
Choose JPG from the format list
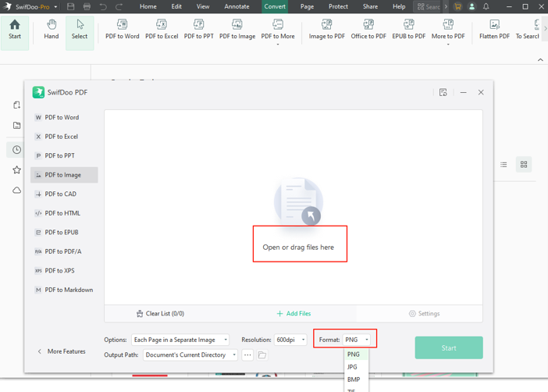(356, 367)
